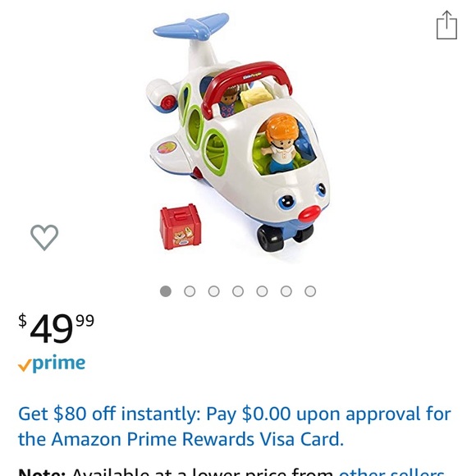Click the Prime badge logo

(52, 363)
